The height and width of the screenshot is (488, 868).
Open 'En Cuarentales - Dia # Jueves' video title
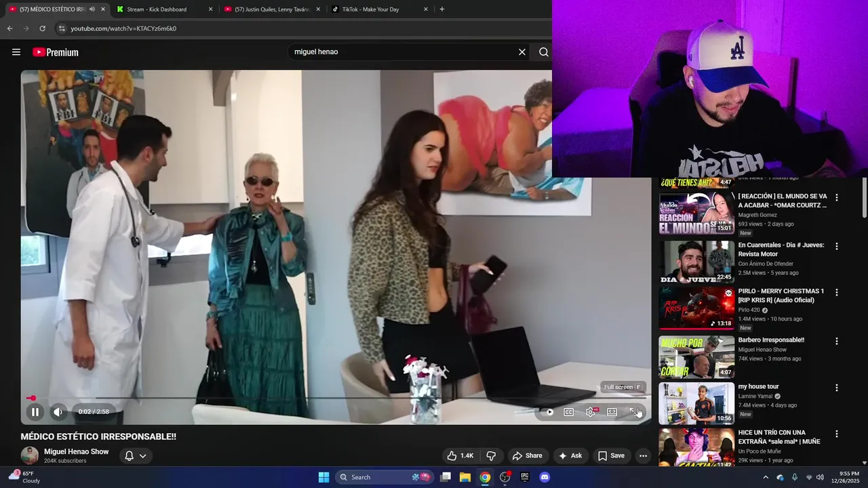click(x=781, y=249)
